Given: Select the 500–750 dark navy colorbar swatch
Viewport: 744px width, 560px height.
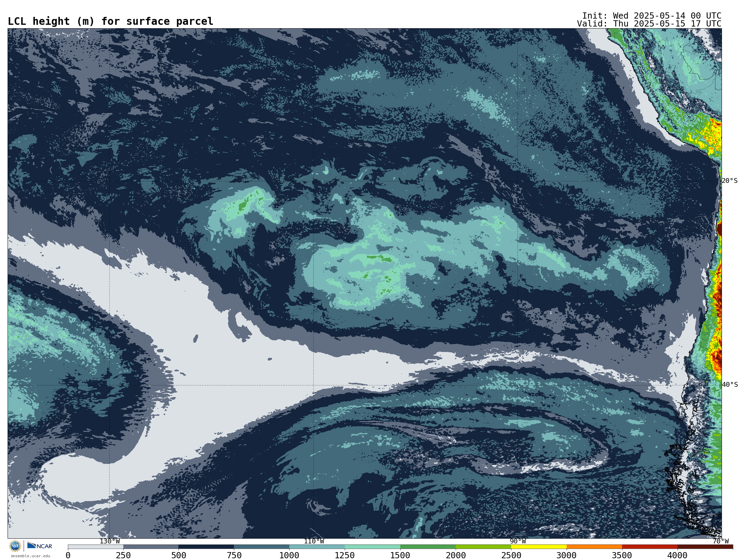Looking at the screenshot, I should coord(206,547).
